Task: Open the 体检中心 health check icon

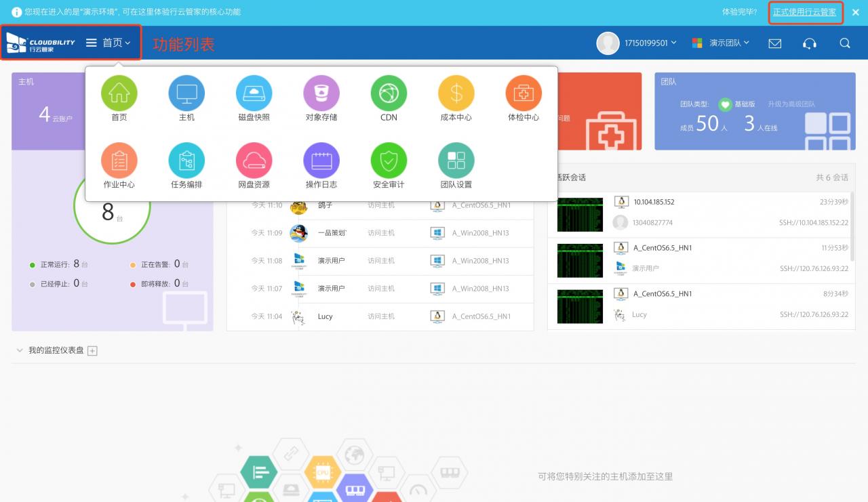Action: (x=524, y=93)
